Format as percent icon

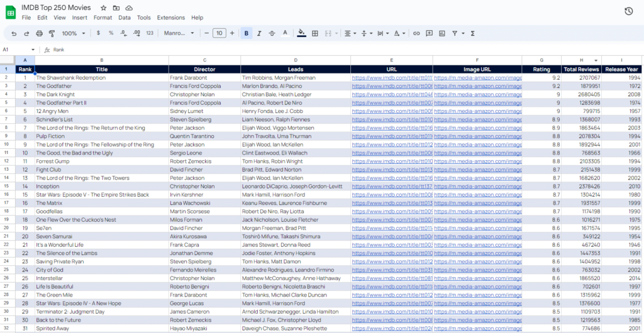tap(111, 33)
